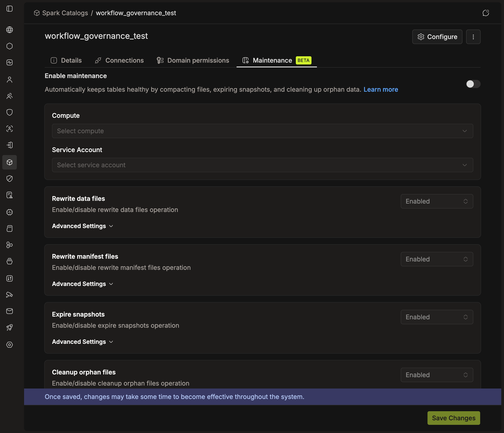
Task: Select the Maintenance BETA tab
Action: (x=277, y=60)
